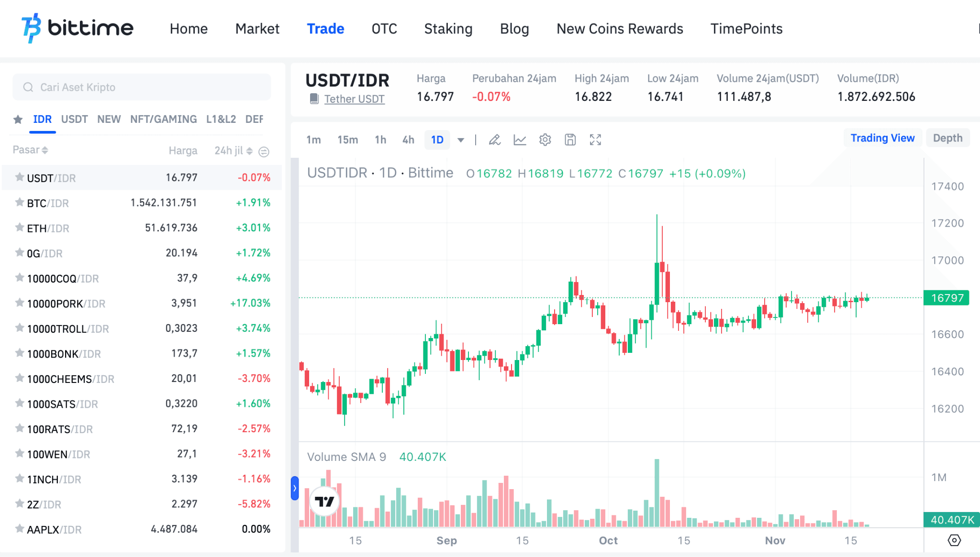Switch to the USDT market tab

point(74,119)
